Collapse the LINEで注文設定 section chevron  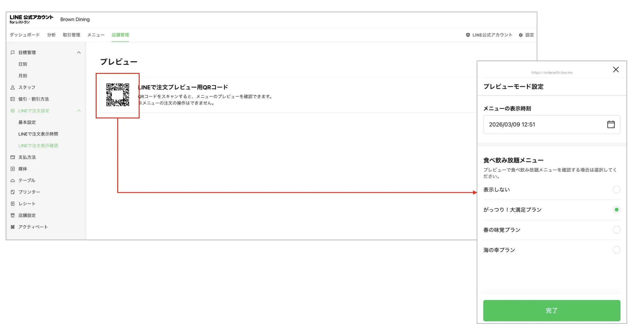coord(79,111)
